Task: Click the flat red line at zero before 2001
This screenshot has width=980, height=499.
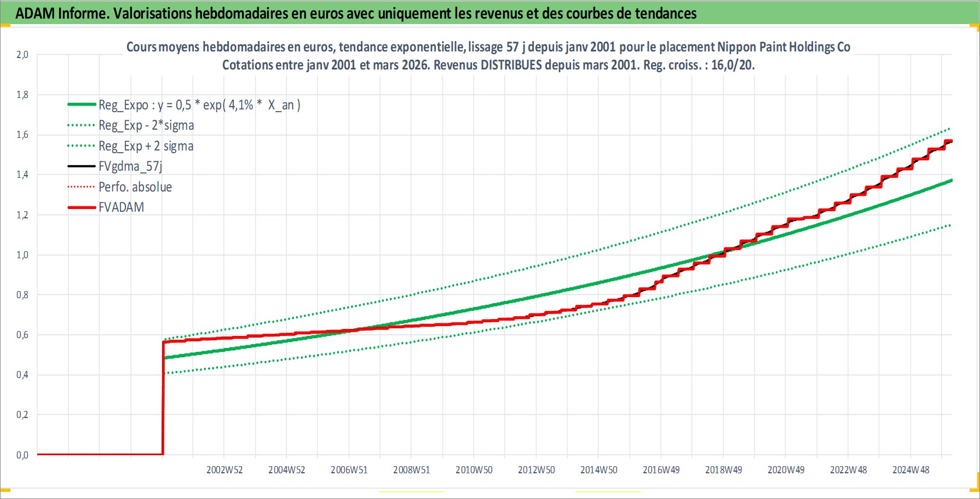Action: coord(100,454)
